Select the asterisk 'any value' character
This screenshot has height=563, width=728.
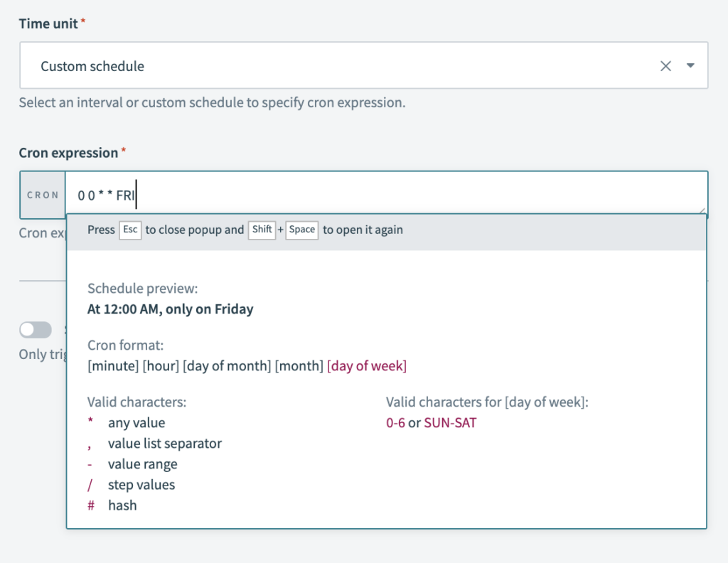(x=91, y=422)
